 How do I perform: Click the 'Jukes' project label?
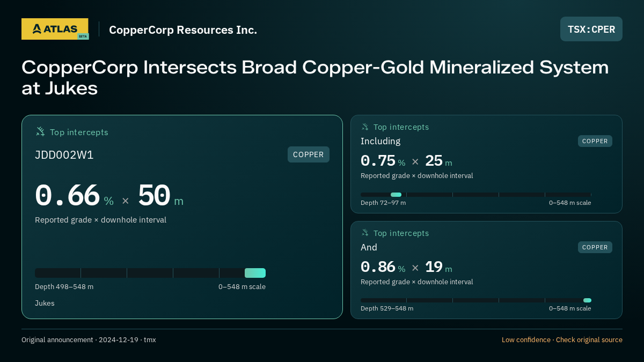[x=45, y=303]
